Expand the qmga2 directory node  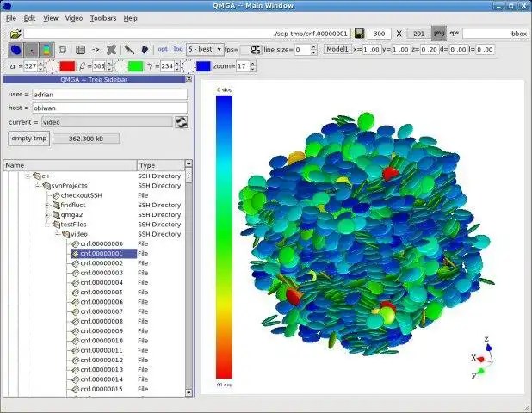47,214
